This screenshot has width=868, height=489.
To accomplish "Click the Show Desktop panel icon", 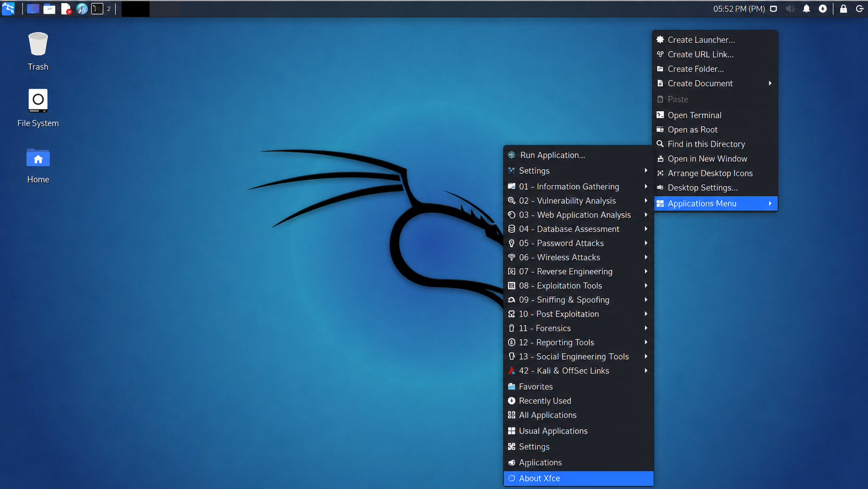I will (33, 9).
